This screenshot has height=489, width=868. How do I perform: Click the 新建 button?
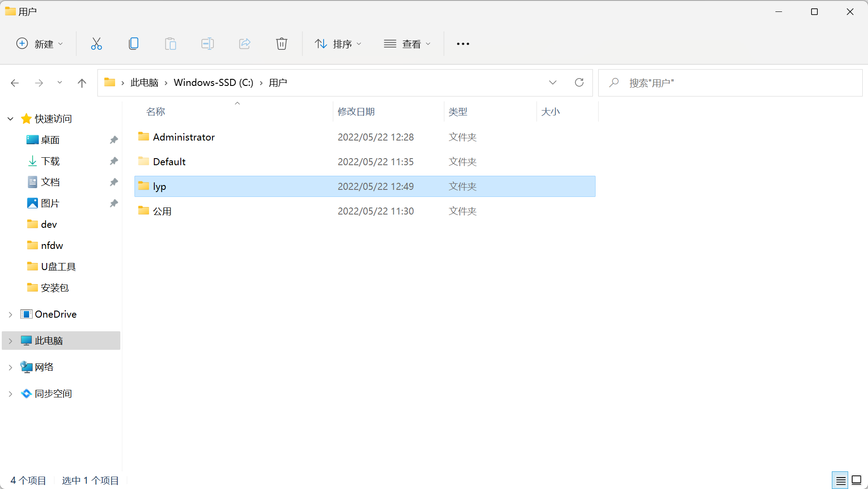39,44
